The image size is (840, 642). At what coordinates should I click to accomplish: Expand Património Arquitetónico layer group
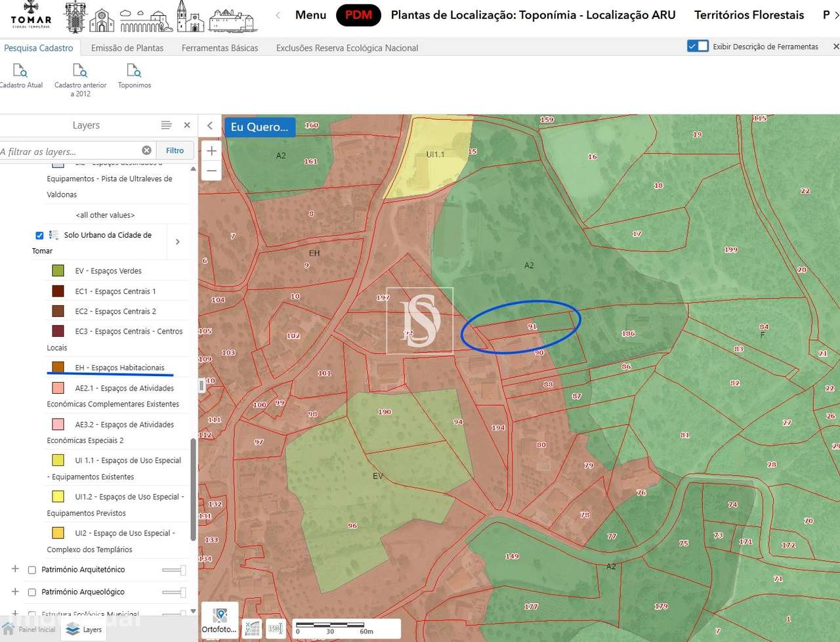pyautogui.click(x=15, y=569)
